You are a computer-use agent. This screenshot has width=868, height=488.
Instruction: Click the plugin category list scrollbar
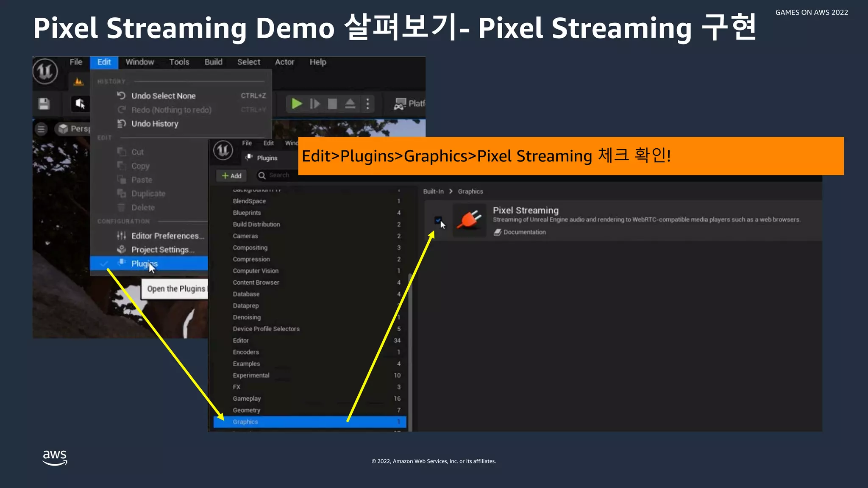coord(410,352)
